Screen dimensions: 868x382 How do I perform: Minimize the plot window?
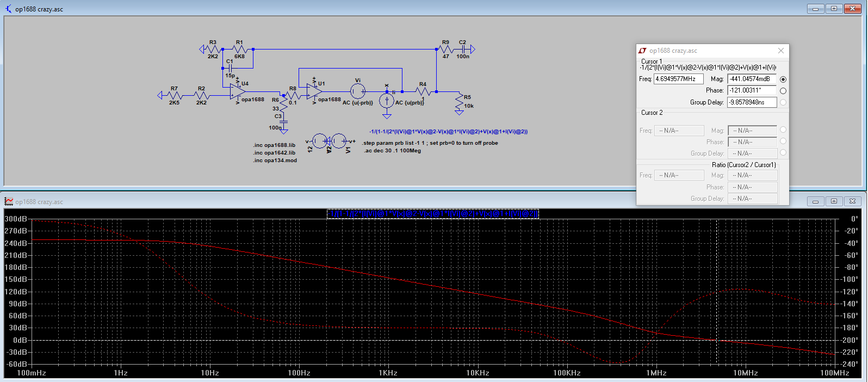815,201
